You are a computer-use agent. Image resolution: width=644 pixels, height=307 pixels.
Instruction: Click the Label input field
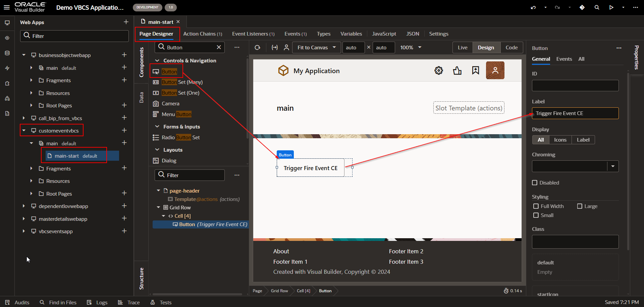[x=575, y=113]
